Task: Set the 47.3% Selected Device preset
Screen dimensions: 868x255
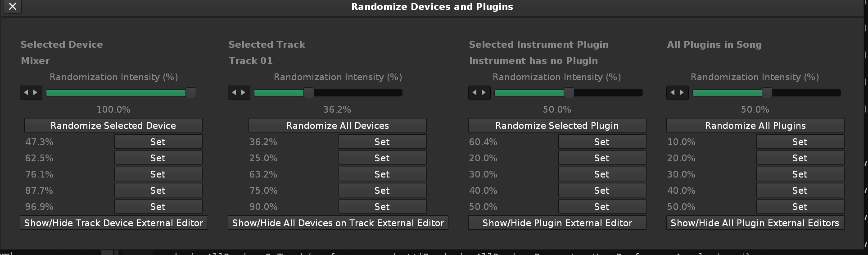Action: tap(158, 142)
